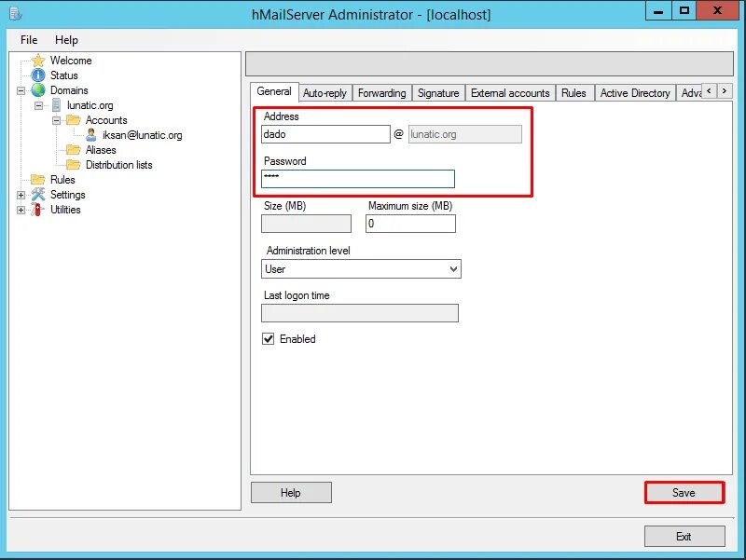Open the partially visible Advanced tab
The height and width of the screenshot is (560, 746).
pyautogui.click(x=690, y=93)
